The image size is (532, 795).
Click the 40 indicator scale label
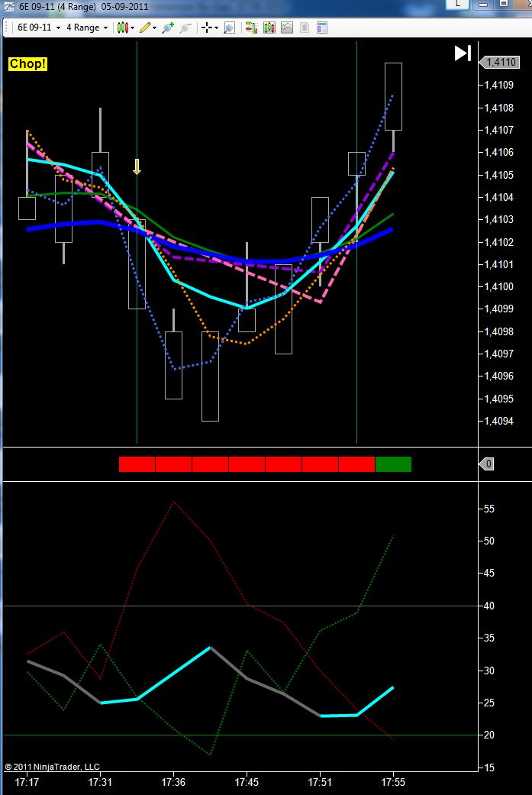click(x=489, y=606)
